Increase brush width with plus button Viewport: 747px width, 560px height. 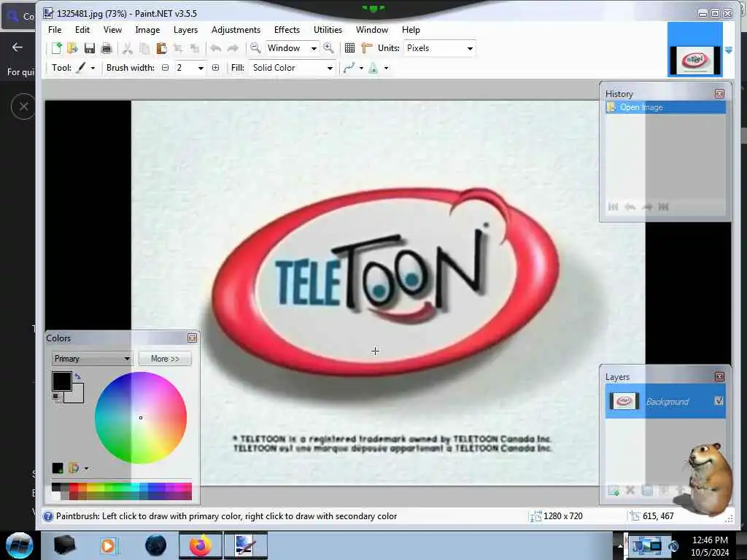point(215,68)
